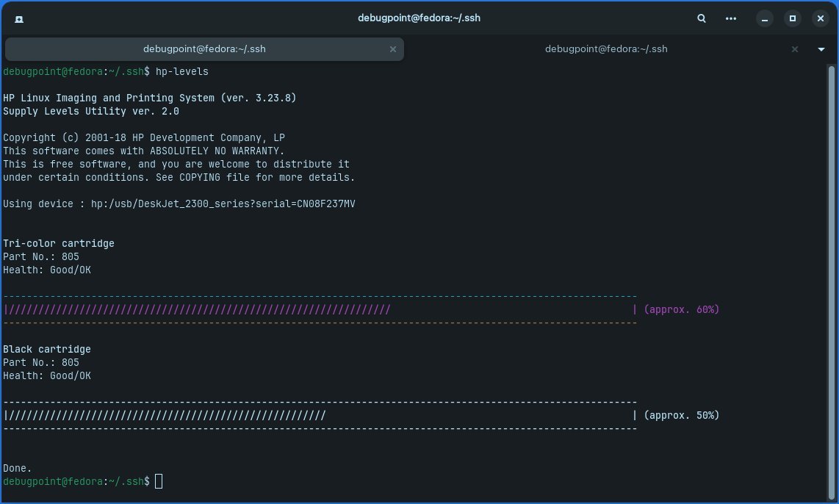This screenshot has width=839, height=504.
Task: Open a new tab with the header icon
Action: pos(18,19)
